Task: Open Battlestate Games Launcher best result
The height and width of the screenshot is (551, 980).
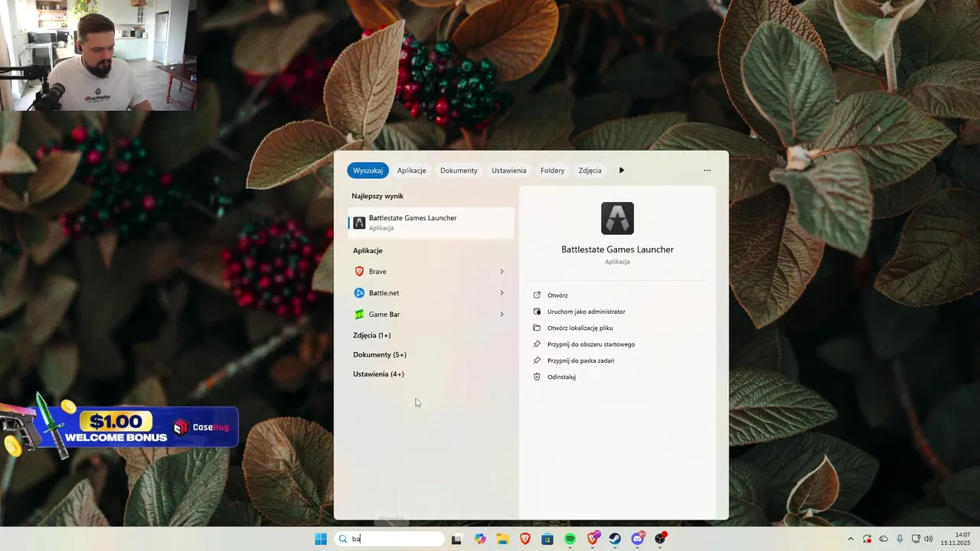Action: [x=431, y=223]
